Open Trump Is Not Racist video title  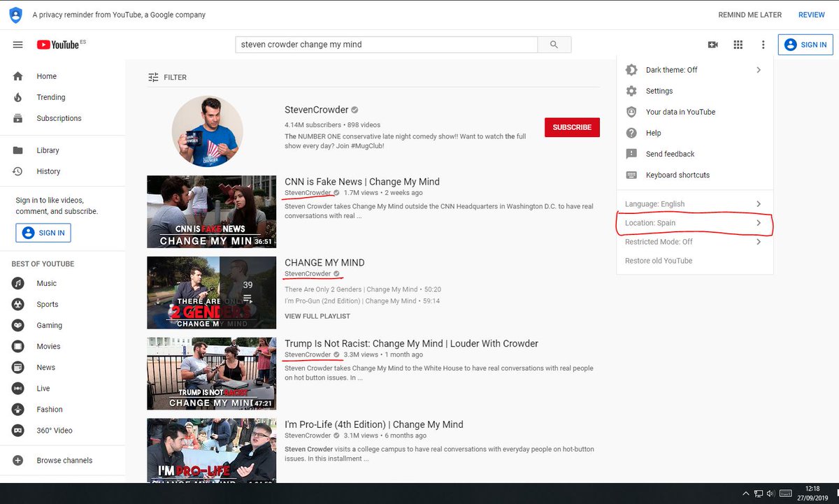point(412,344)
